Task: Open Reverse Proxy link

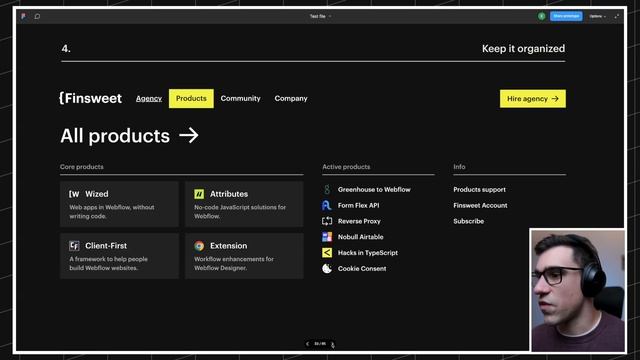Action: coord(359,221)
